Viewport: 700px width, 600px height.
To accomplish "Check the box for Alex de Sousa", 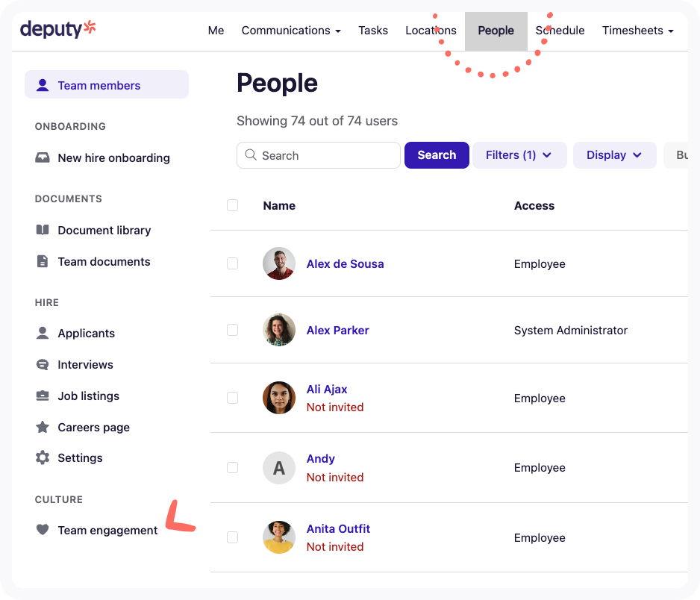I will coord(232,263).
